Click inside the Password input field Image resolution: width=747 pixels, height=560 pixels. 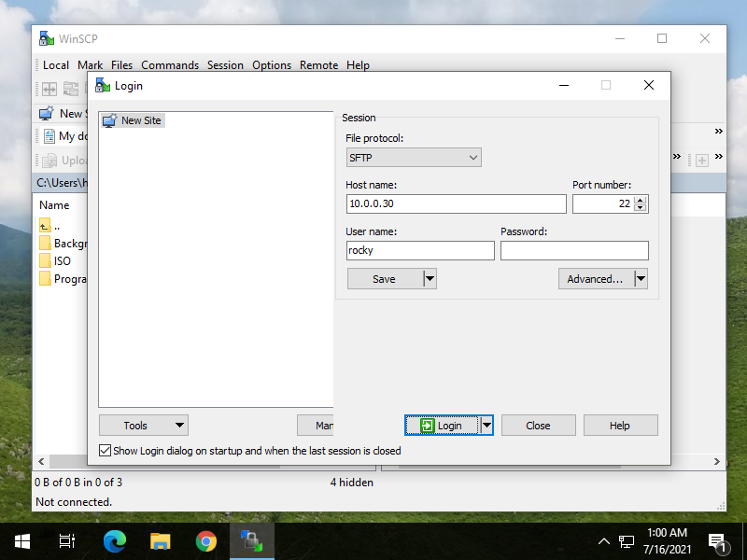574,250
